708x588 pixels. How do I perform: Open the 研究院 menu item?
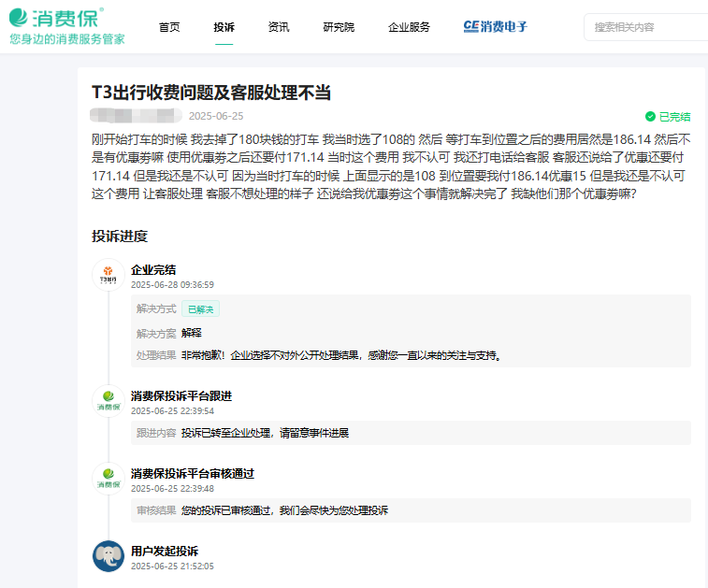(x=339, y=27)
